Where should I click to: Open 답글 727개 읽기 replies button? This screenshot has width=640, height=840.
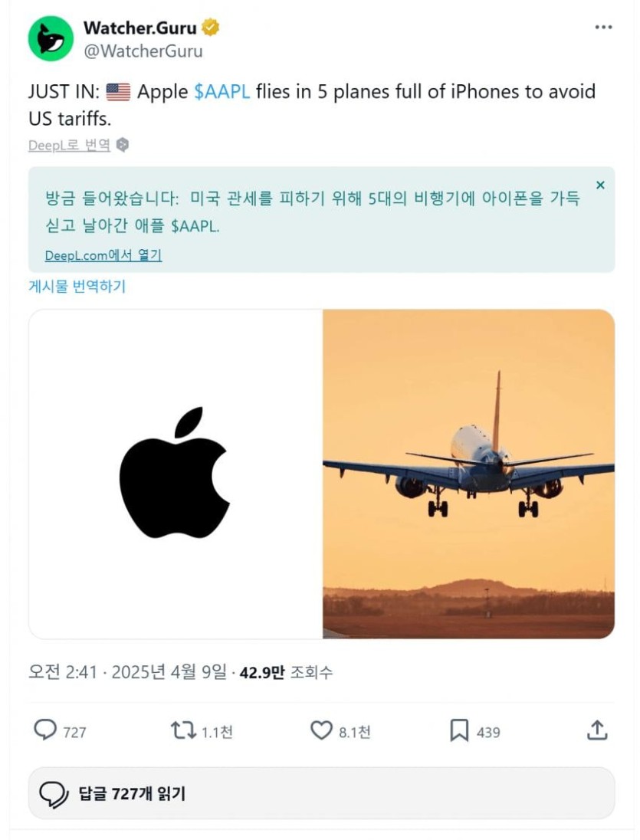321,792
